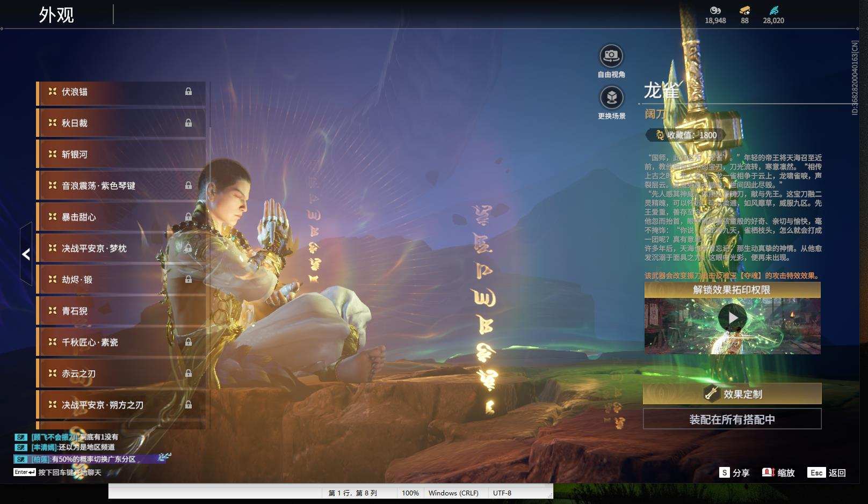This screenshot has width=868, height=504.
Task: Choose the 赤云之刃 skin entry
Action: (x=121, y=374)
